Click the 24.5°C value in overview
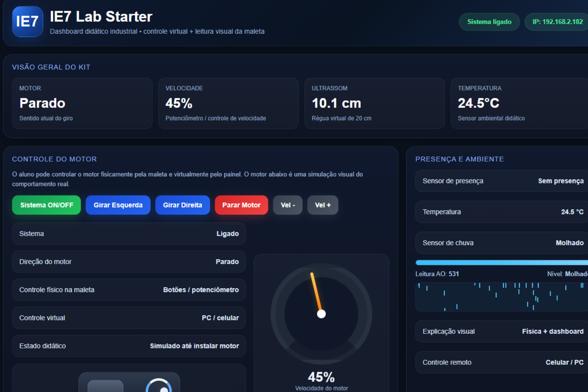 pos(479,103)
